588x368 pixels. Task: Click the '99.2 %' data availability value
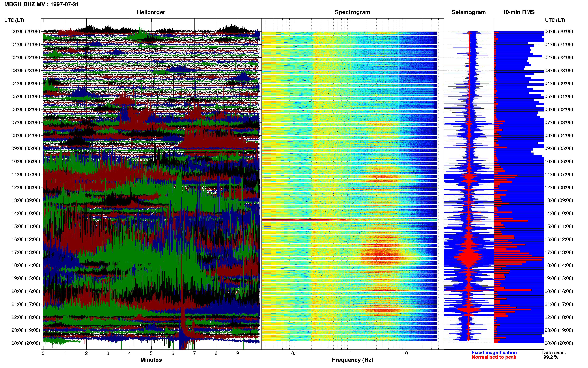point(551,357)
